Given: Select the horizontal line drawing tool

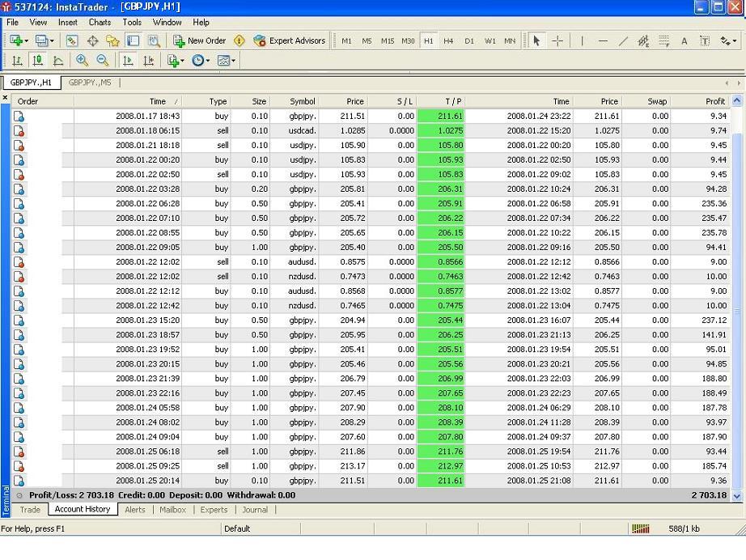Looking at the screenshot, I should 603,41.
